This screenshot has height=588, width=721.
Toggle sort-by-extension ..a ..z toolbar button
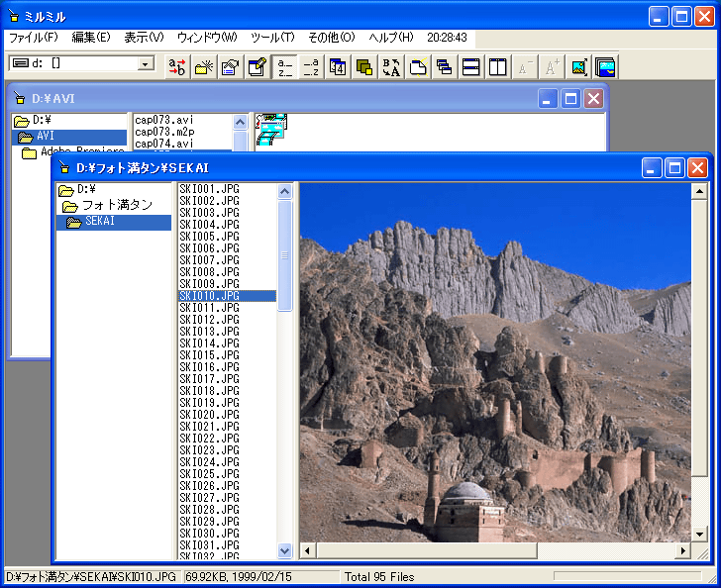pos(311,67)
